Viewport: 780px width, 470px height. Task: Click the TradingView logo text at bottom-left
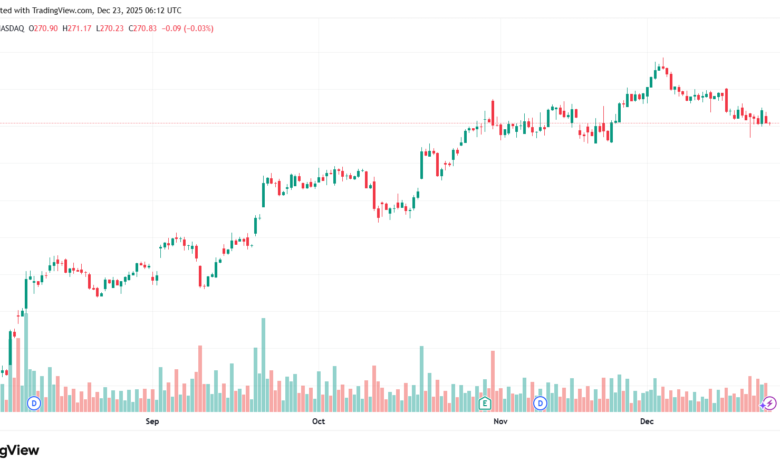(x=20, y=450)
